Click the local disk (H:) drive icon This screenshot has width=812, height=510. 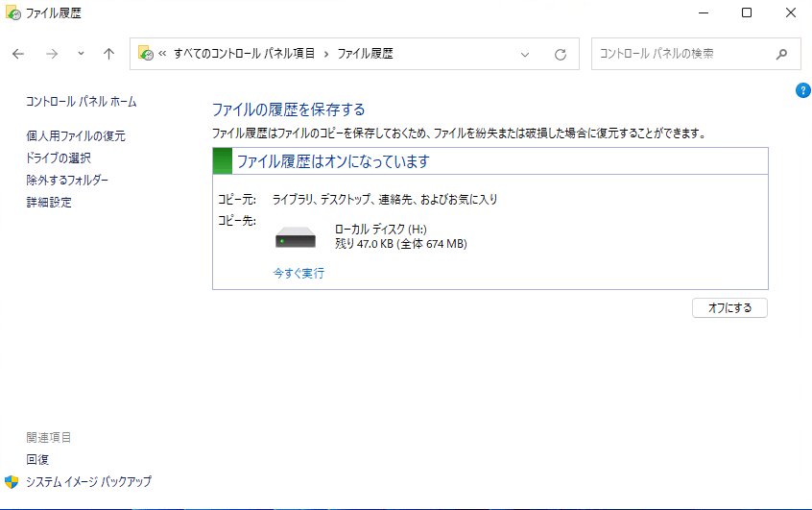pos(295,238)
